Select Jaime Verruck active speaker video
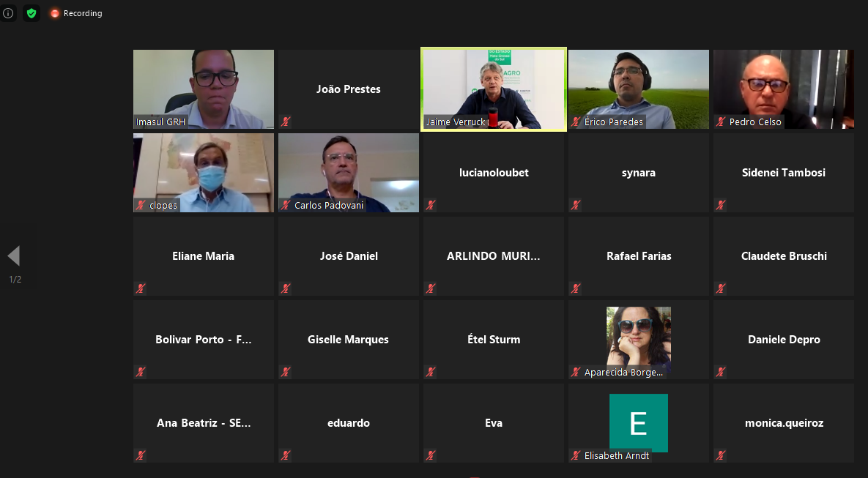 pyautogui.click(x=494, y=89)
